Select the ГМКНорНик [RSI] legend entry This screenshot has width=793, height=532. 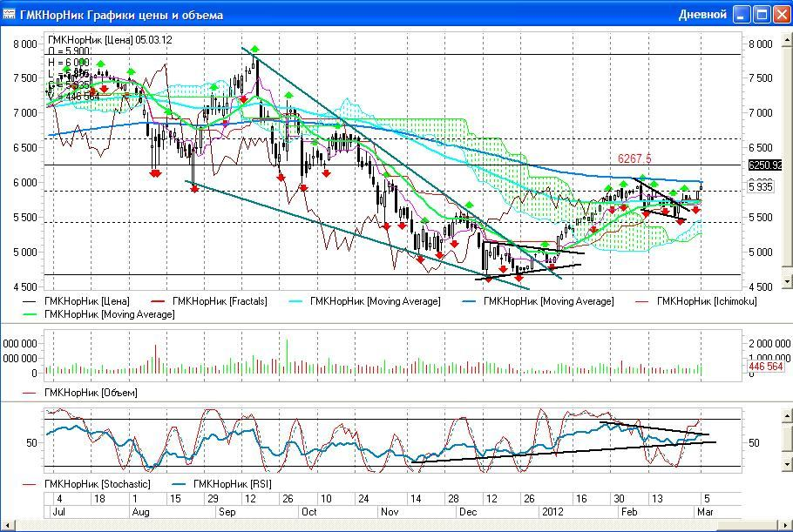click(x=222, y=484)
